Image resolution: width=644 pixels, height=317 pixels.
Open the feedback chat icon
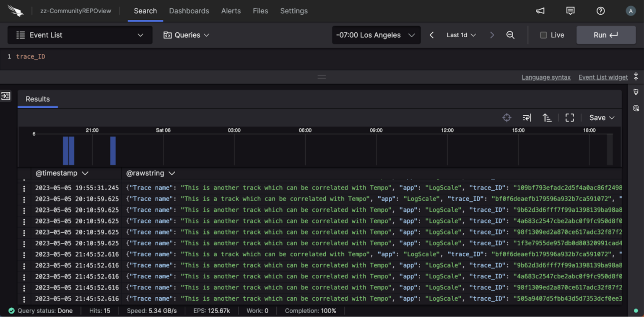coord(570,11)
